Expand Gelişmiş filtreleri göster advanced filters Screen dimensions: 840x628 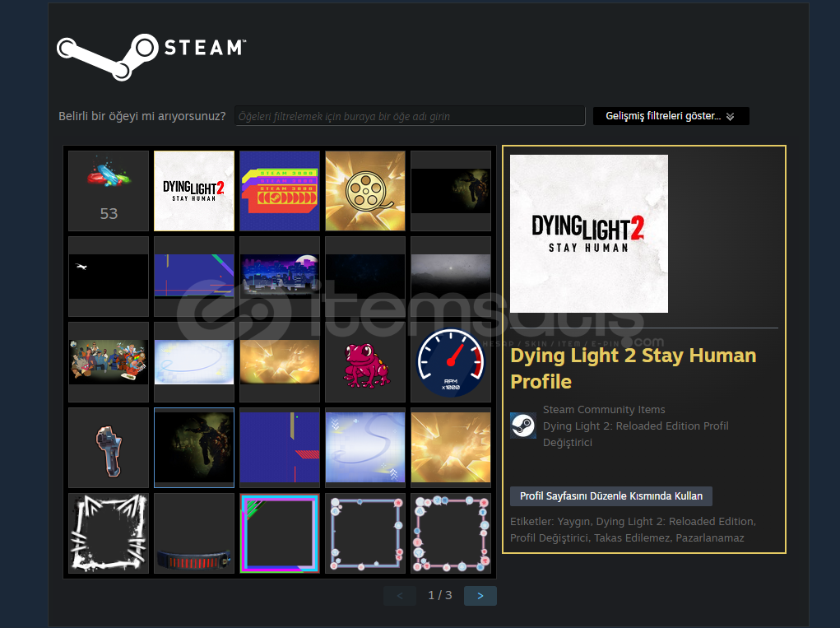671,116
